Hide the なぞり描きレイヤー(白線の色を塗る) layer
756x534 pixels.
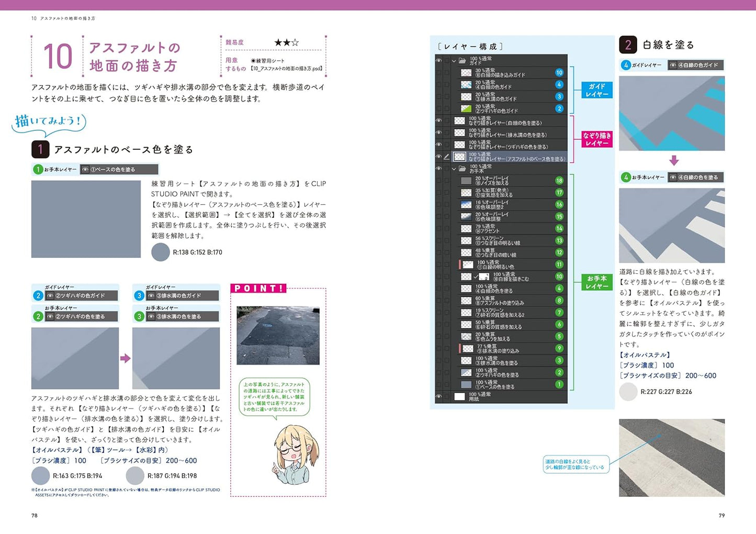pyautogui.click(x=439, y=121)
